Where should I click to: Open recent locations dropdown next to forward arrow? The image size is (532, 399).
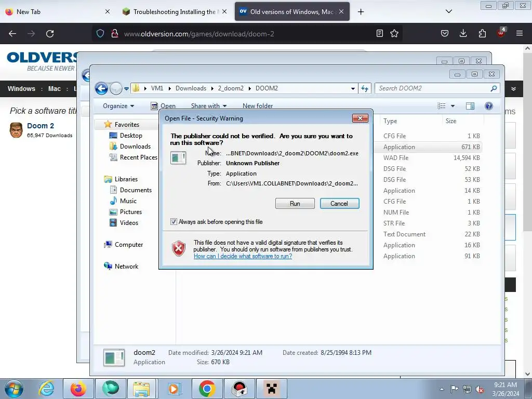point(127,89)
